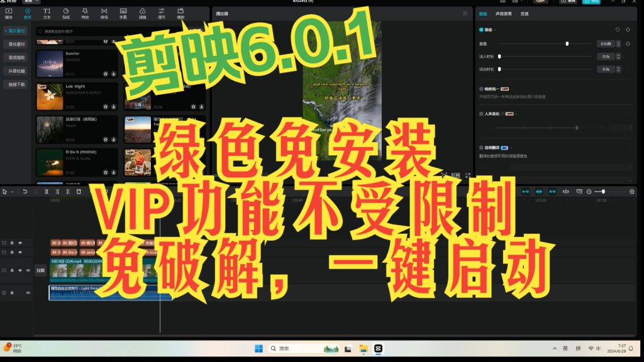The height and width of the screenshot is (362, 644).
Task: Open the fade-in duration stepper control
Action: pyautogui.click(x=618, y=57)
